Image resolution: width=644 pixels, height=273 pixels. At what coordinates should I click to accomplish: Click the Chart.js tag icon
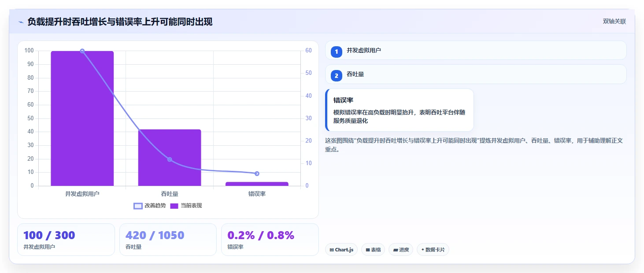pos(332,250)
